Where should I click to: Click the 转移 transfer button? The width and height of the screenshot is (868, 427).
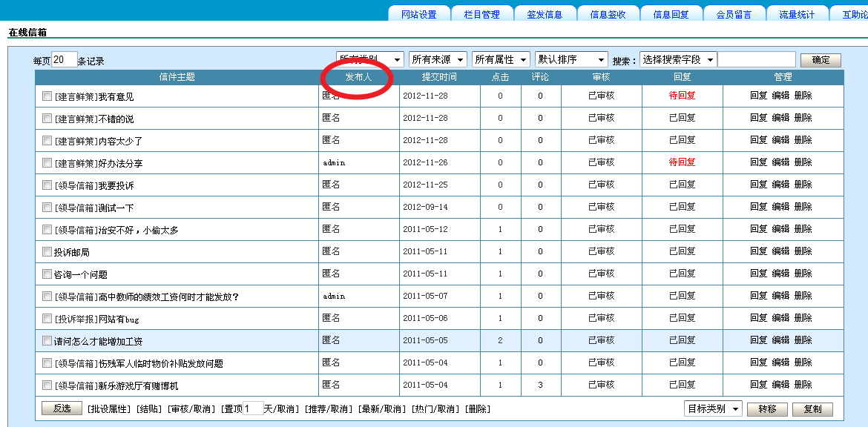click(767, 409)
